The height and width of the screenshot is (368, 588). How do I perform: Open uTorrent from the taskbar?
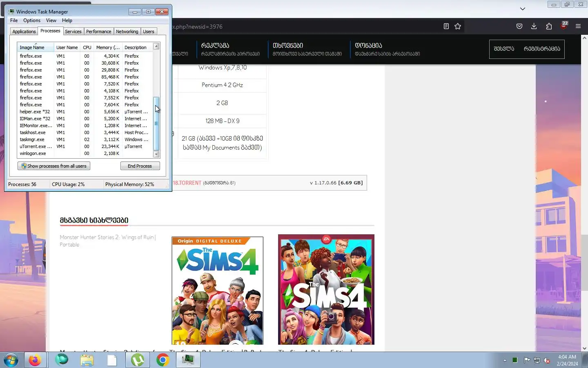point(138,360)
